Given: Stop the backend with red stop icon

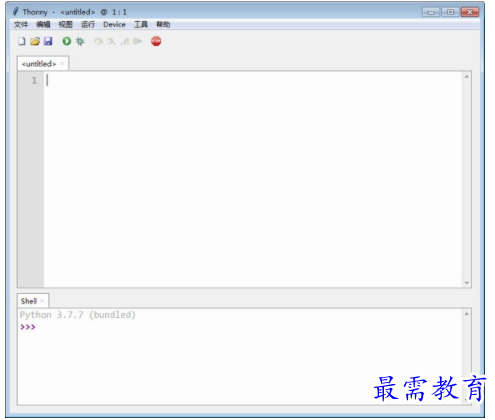Looking at the screenshot, I should [156, 41].
